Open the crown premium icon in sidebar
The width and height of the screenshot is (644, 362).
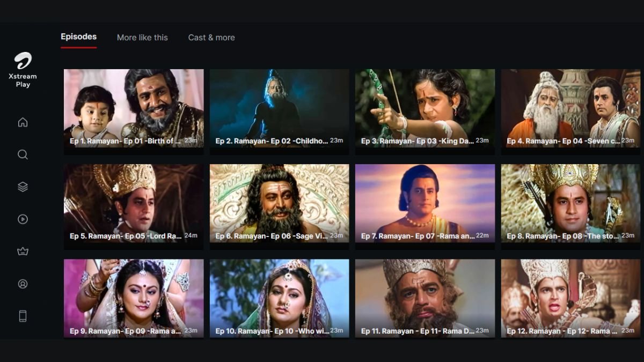pyautogui.click(x=23, y=252)
